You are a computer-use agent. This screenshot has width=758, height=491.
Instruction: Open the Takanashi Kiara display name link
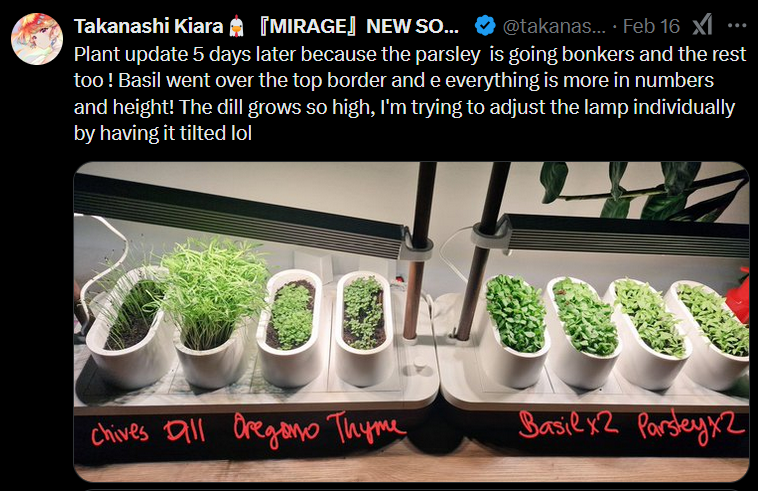click(x=148, y=26)
